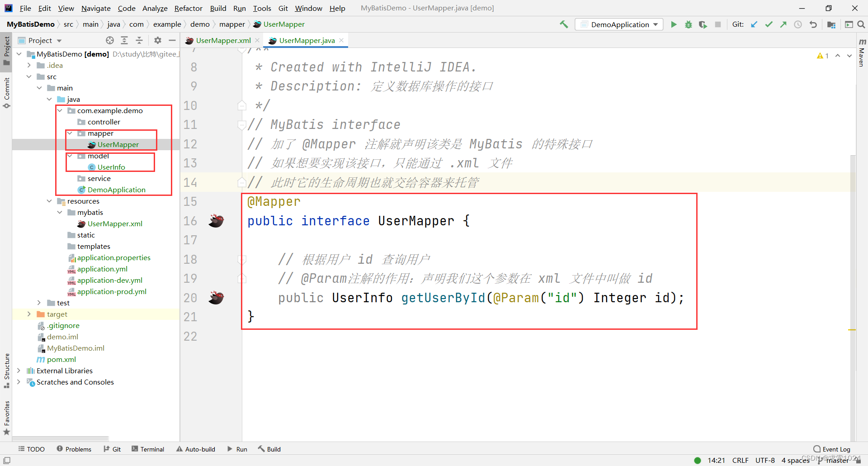Collapse the resources folder
868x466 pixels.
click(49, 201)
